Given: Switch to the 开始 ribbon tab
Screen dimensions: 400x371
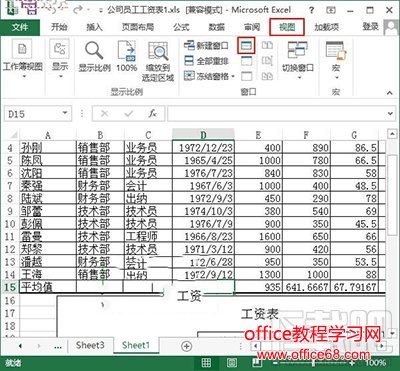Looking at the screenshot, I should 59,27.
